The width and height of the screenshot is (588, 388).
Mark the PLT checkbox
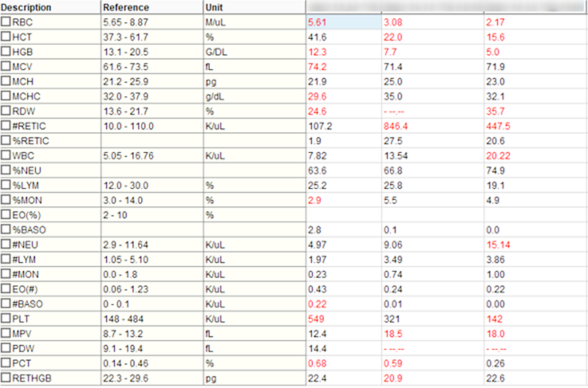[x=7, y=320]
